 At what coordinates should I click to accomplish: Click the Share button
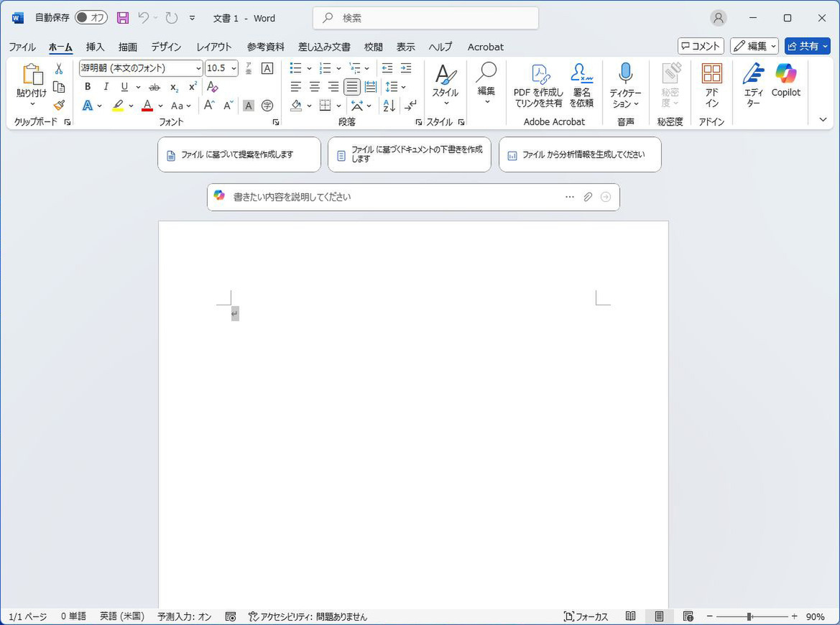pyautogui.click(x=808, y=46)
